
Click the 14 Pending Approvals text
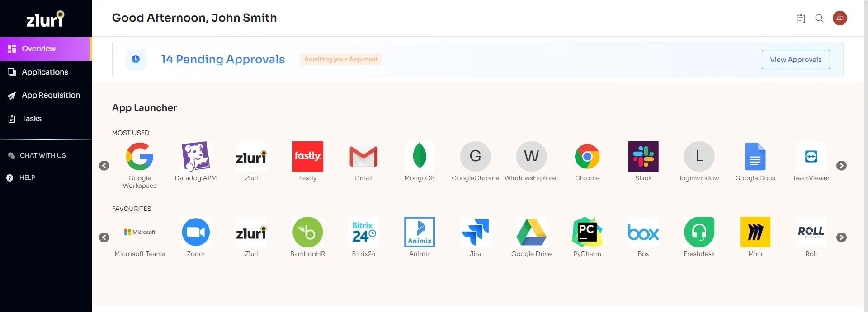223,59
